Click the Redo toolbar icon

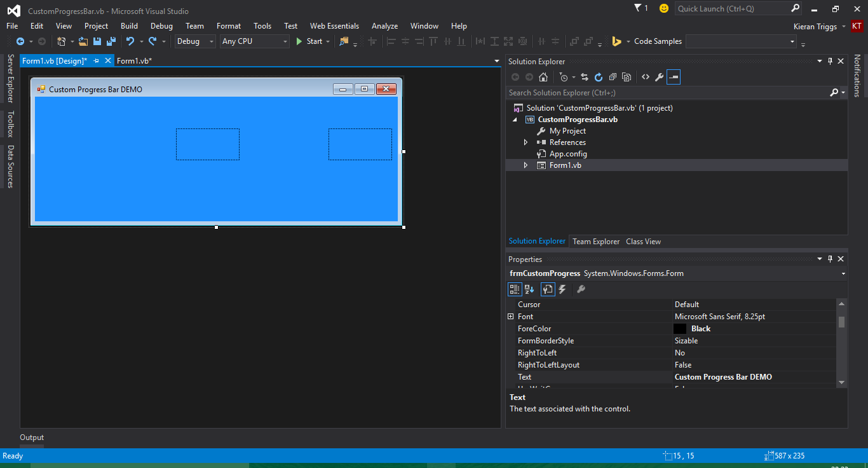153,41
